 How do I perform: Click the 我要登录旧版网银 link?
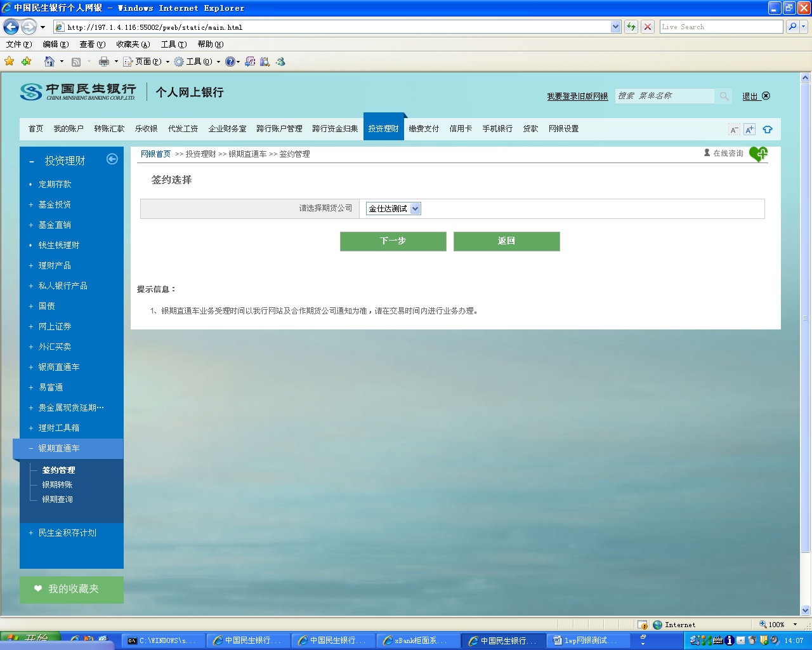(577, 96)
